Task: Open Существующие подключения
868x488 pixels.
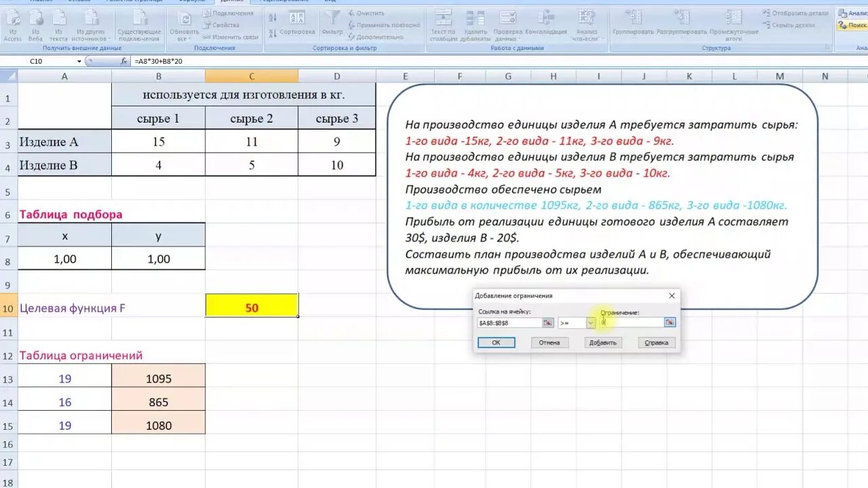Action: point(139,26)
